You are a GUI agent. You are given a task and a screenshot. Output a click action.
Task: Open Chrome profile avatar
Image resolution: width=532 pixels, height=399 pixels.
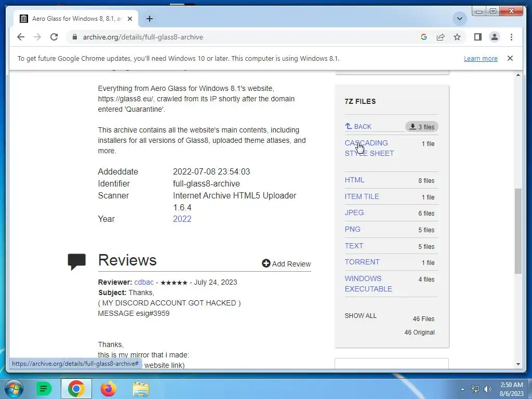tap(495, 37)
